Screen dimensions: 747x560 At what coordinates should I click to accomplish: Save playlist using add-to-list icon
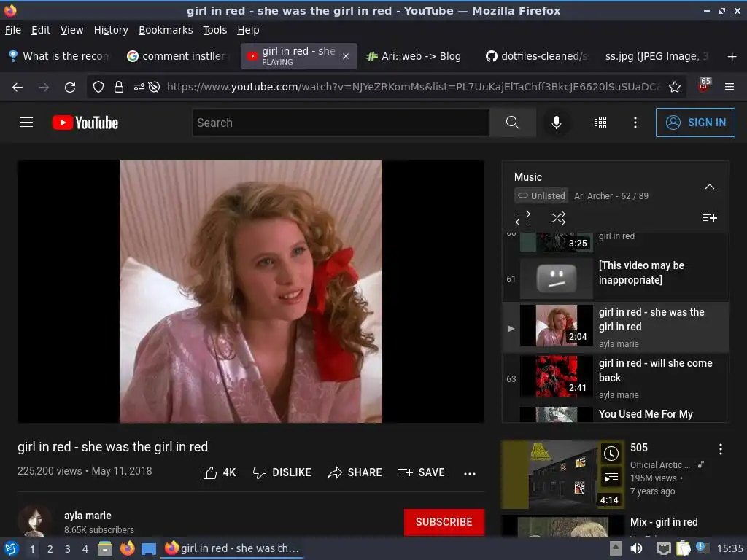tap(709, 218)
